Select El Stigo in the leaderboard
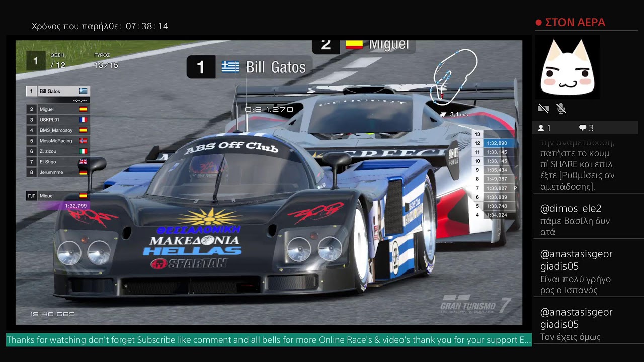Screen dimensions: 644x362 [x=58, y=162]
